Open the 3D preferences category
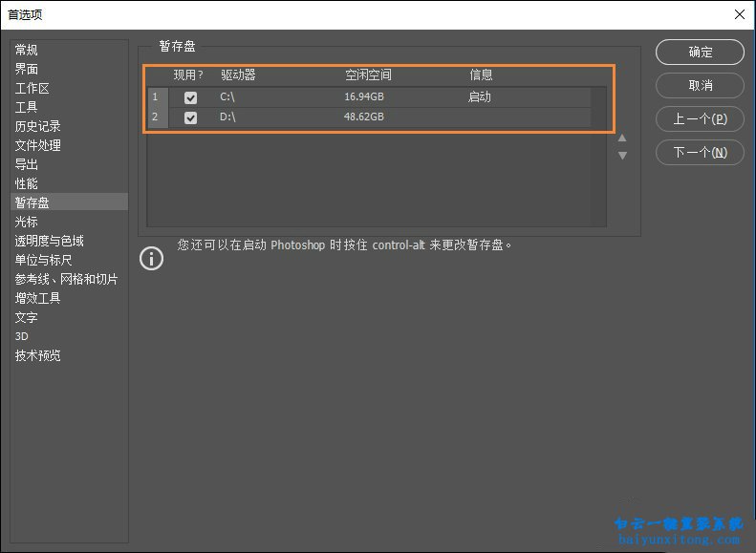The width and height of the screenshot is (756, 553). click(22, 336)
